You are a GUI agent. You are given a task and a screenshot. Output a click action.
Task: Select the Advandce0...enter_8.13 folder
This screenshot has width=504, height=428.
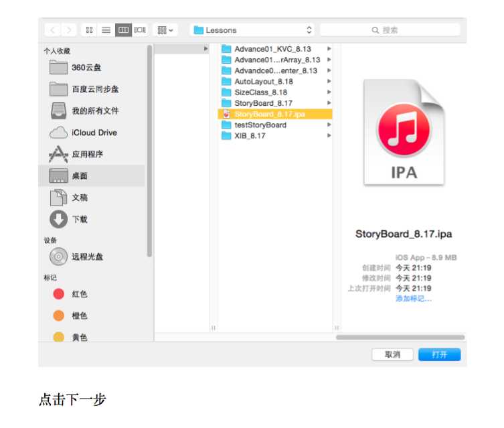point(275,71)
